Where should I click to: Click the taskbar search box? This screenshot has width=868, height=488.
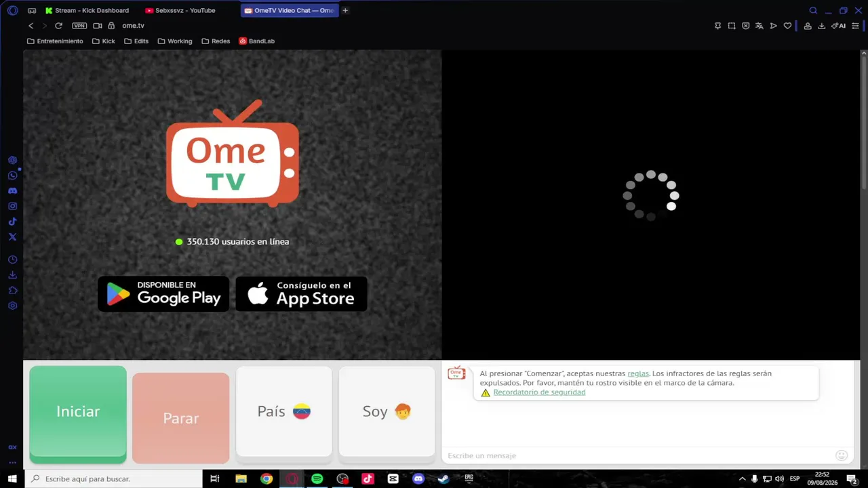point(114,479)
